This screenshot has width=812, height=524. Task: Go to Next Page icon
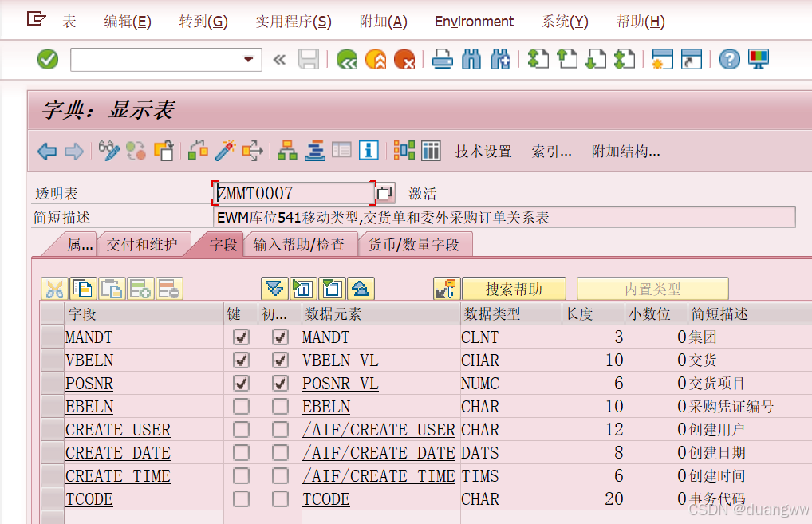pyautogui.click(x=596, y=59)
